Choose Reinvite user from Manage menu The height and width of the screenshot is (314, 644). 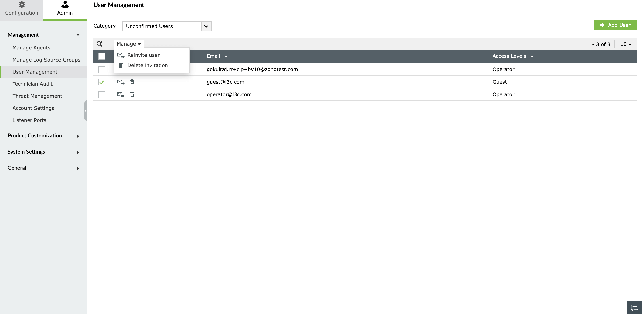tap(143, 55)
